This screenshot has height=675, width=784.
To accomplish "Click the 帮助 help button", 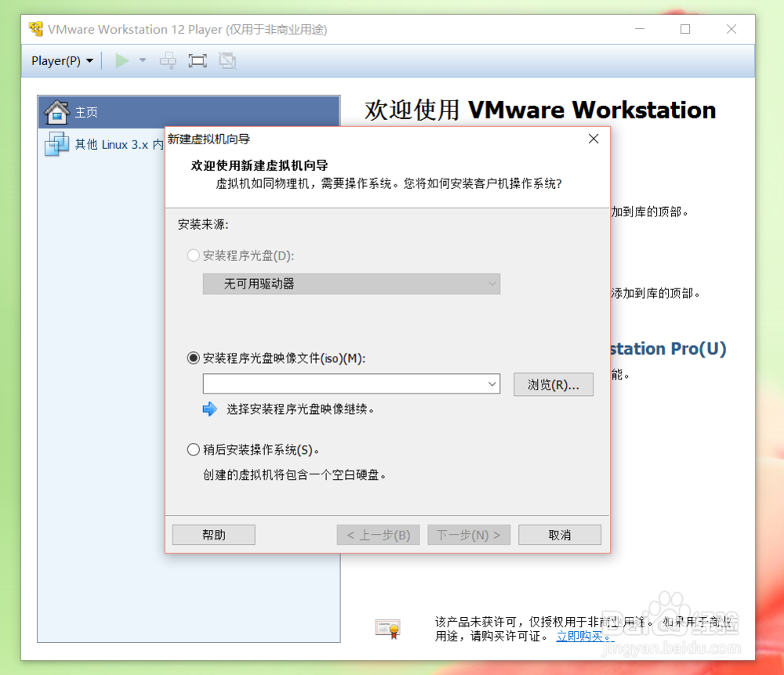I will tap(213, 535).
